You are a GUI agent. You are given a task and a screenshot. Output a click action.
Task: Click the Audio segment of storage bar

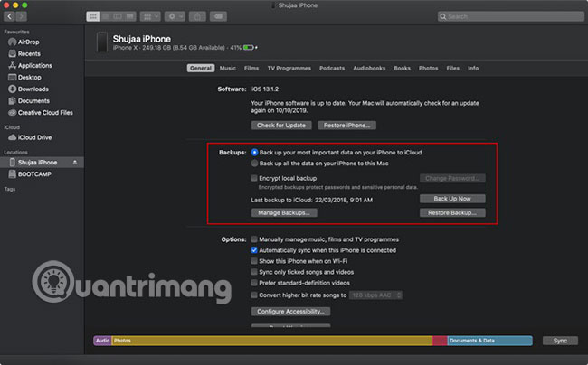click(102, 341)
